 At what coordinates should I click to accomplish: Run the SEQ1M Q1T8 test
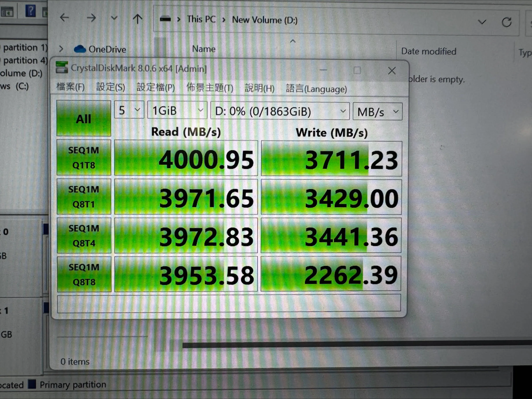pyautogui.click(x=84, y=158)
